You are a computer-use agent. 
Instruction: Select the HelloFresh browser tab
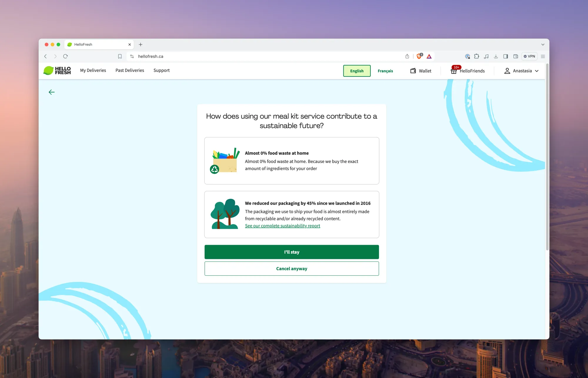click(x=99, y=44)
